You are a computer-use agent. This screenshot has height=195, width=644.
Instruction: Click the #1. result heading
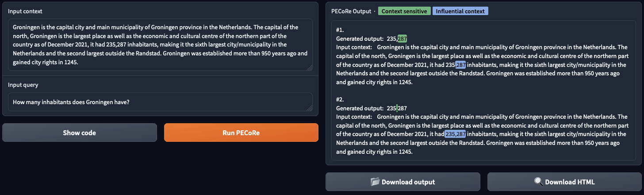coord(340,30)
